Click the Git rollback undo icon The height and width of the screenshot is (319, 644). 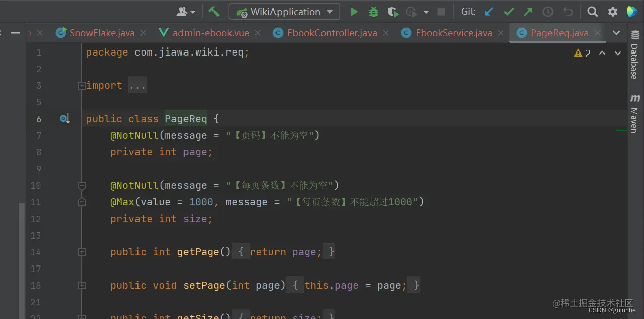coord(568,11)
